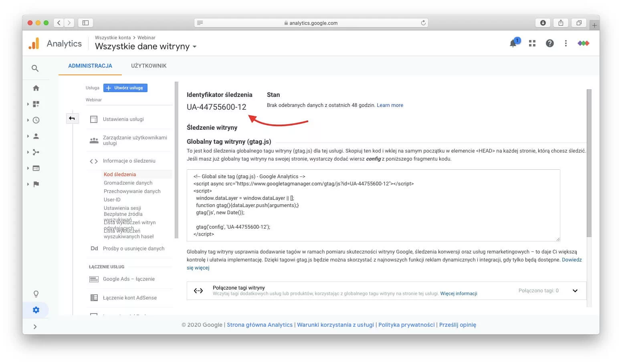Open Admin gear icon
Screen dimensions: 622x364
click(36, 310)
